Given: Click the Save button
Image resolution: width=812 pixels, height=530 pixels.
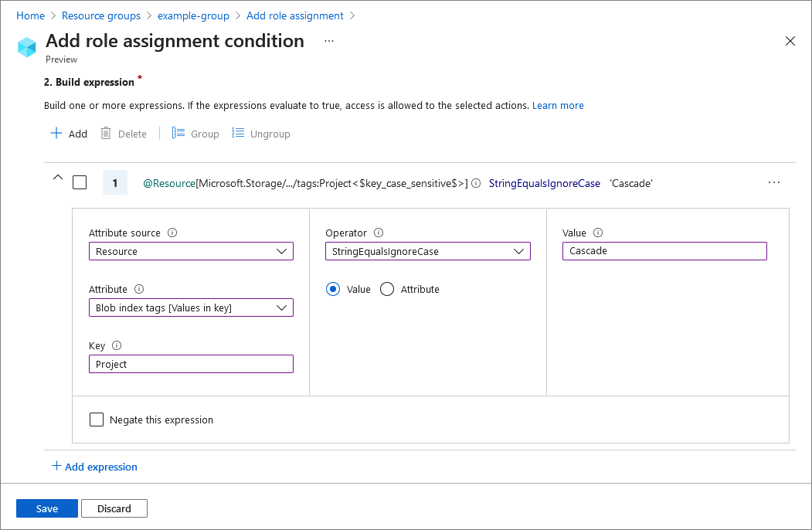Looking at the screenshot, I should (46, 508).
